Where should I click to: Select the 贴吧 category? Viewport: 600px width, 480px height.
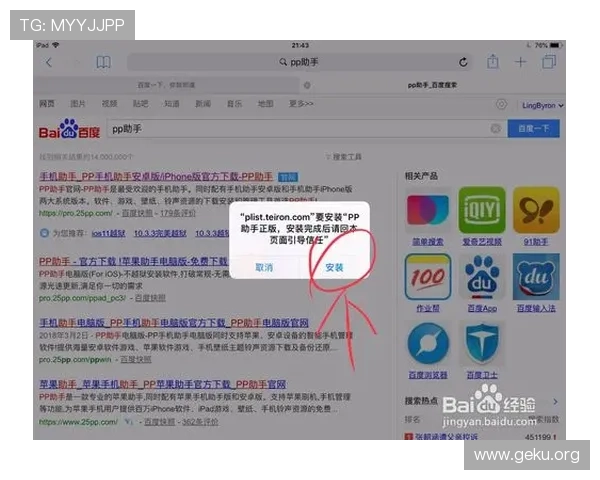tap(140, 103)
